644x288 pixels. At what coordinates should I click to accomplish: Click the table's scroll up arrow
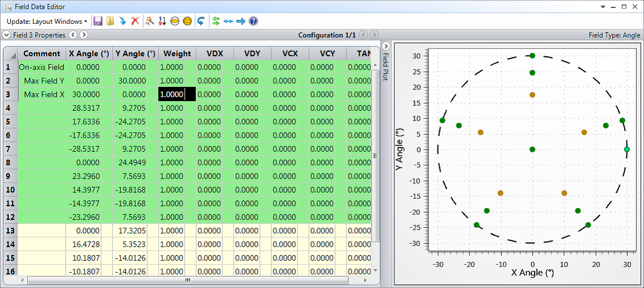(x=375, y=65)
